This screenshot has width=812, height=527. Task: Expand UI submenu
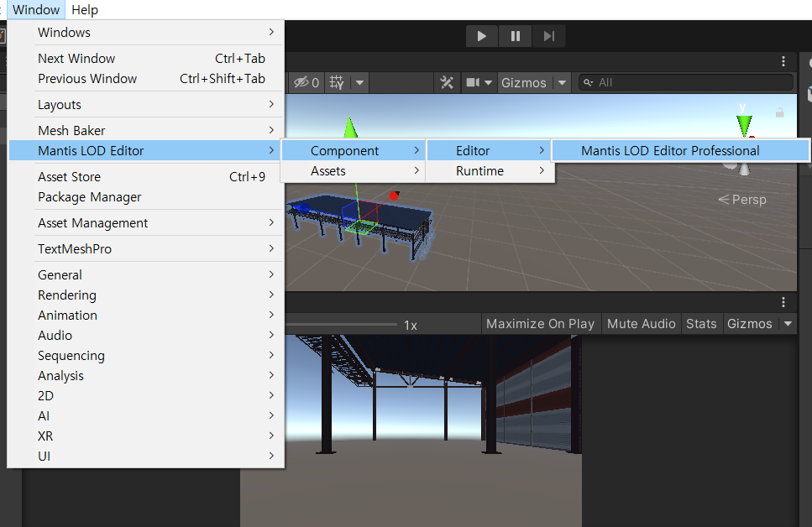pos(145,456)
